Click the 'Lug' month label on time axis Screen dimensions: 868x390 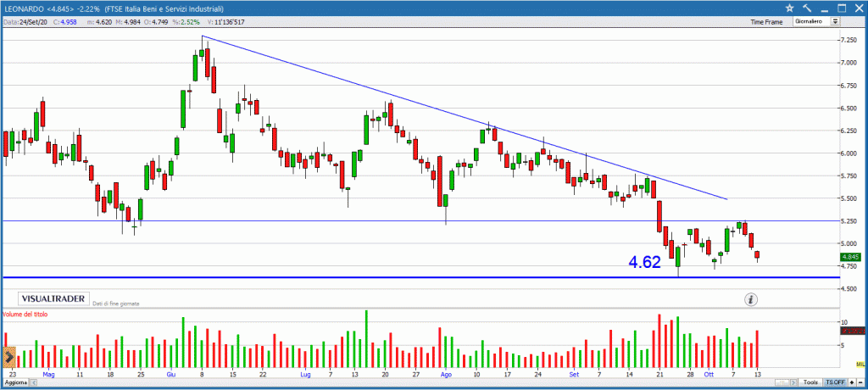(x=305, y=375)
